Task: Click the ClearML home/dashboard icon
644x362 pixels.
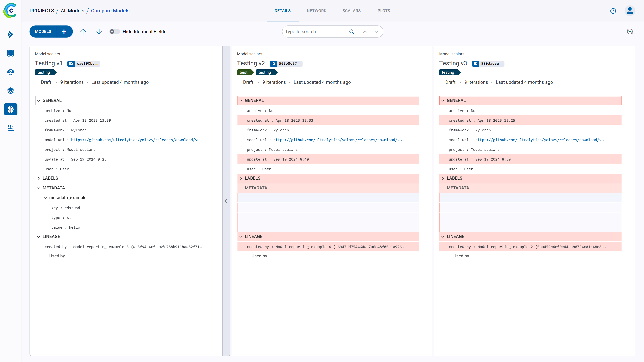Action: pos(10,11)
